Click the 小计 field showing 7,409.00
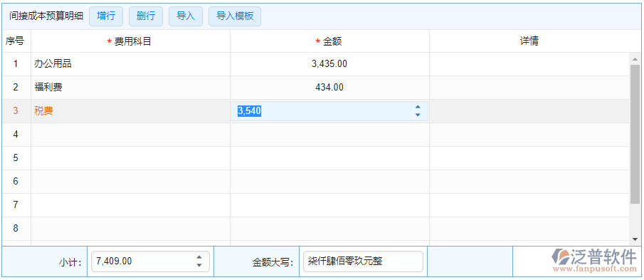This screenshot has width=644, height=280. tap(150, 261)
